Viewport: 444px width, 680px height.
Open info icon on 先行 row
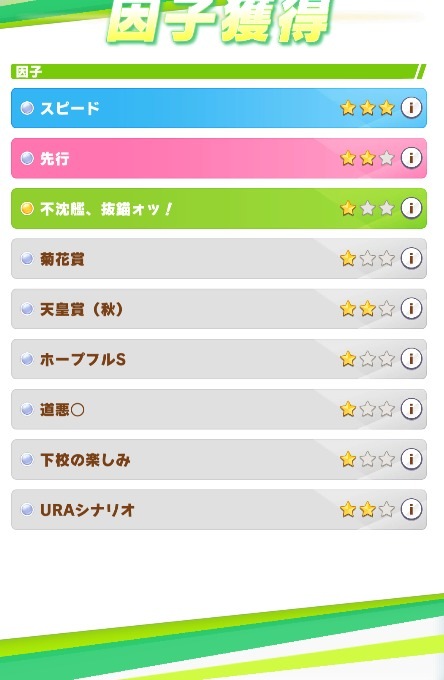coord(411,158)
